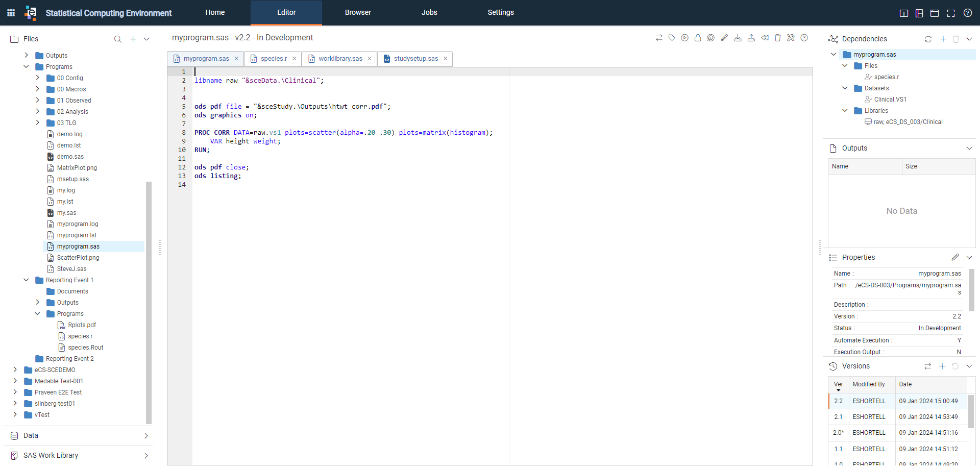Search files with the magnifier icon
This screenshot has width=980, height=469.
coord(118,39)
